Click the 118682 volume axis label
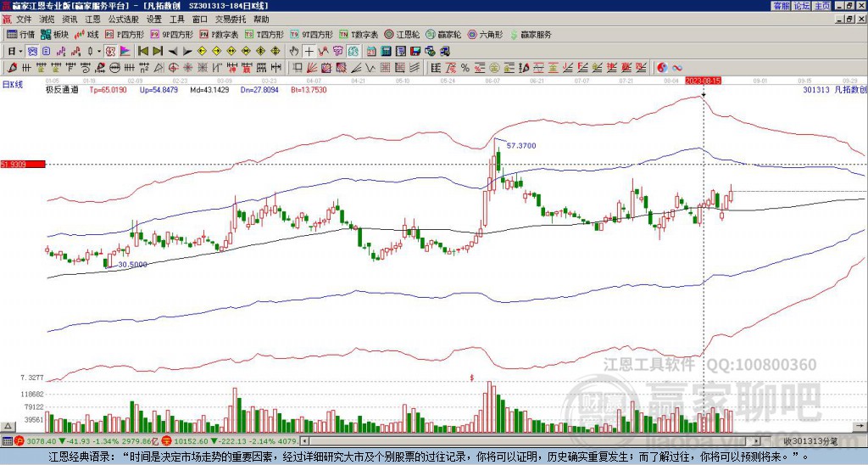The height and width of the screenshot is (465, 868). click(x=32, y=395)
